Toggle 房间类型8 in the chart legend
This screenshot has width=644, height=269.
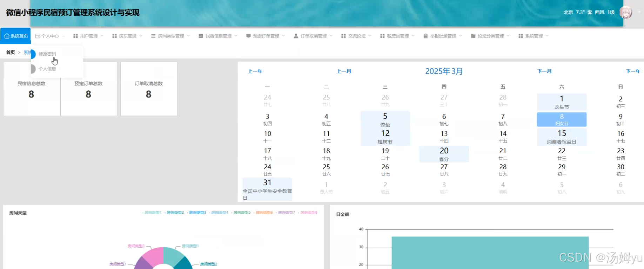click(x=308, y=213)
